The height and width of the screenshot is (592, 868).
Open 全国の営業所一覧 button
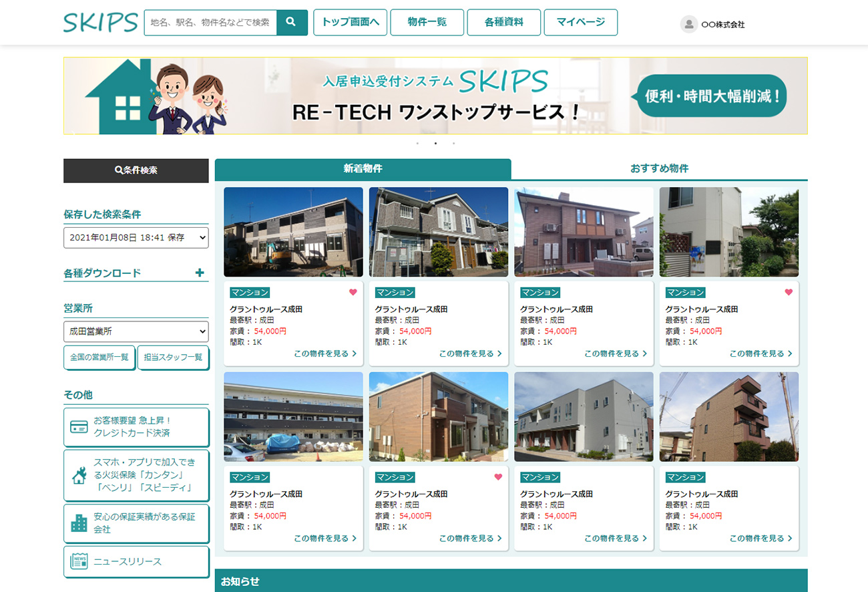click(99, 357)
